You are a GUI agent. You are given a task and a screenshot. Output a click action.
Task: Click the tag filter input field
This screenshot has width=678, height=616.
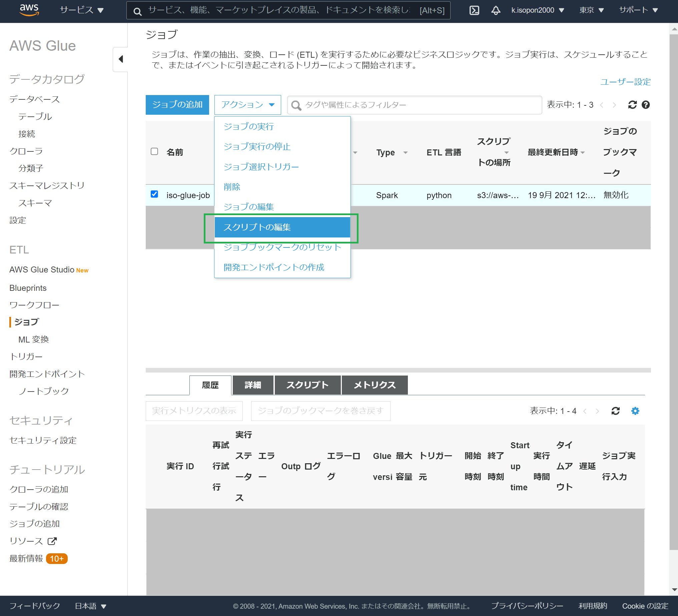414,105
